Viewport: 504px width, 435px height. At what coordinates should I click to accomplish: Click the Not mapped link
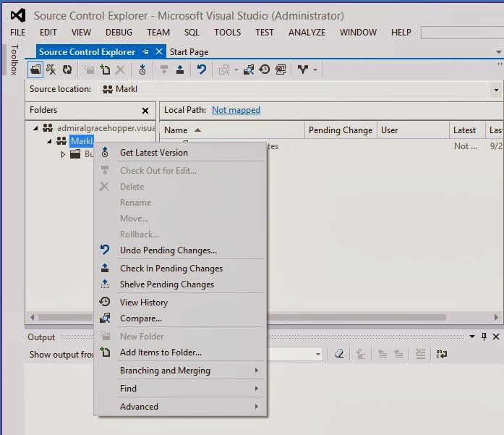pos(236,110)
